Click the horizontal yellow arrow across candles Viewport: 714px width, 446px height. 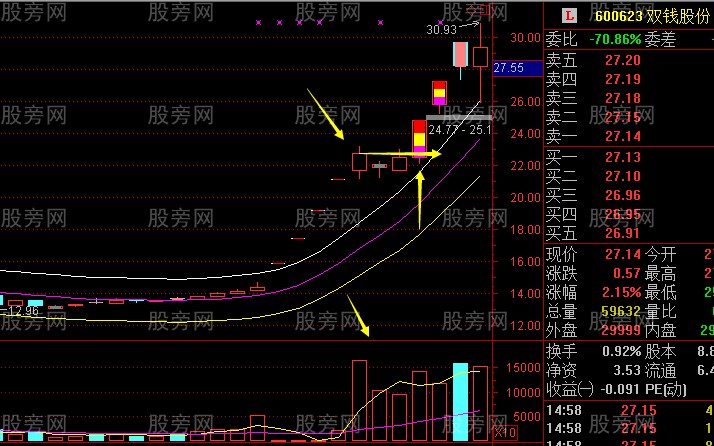pos(400,154)
